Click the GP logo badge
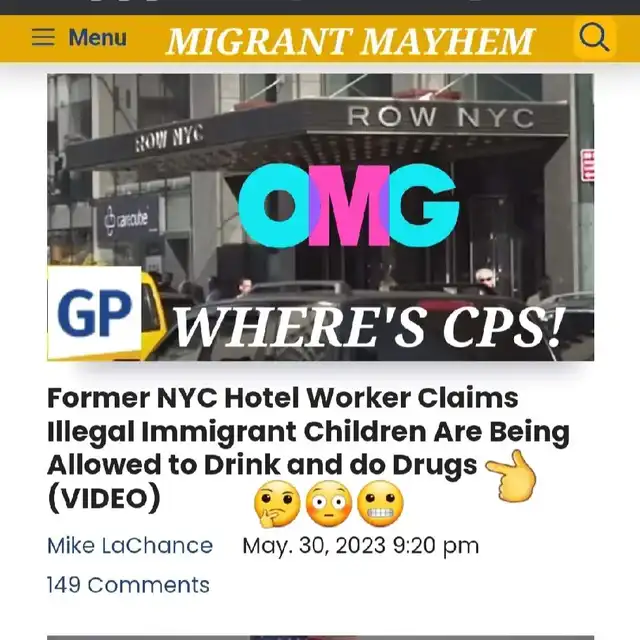The width and height of the screenshot is (640, 640). tap(94, 313)
